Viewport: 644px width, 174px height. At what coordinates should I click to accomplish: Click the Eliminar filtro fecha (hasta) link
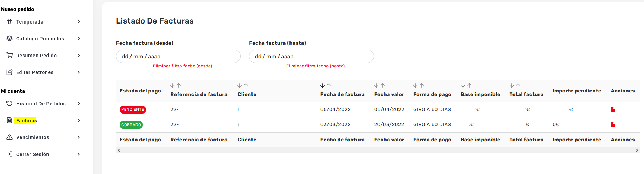pos(315,66)
